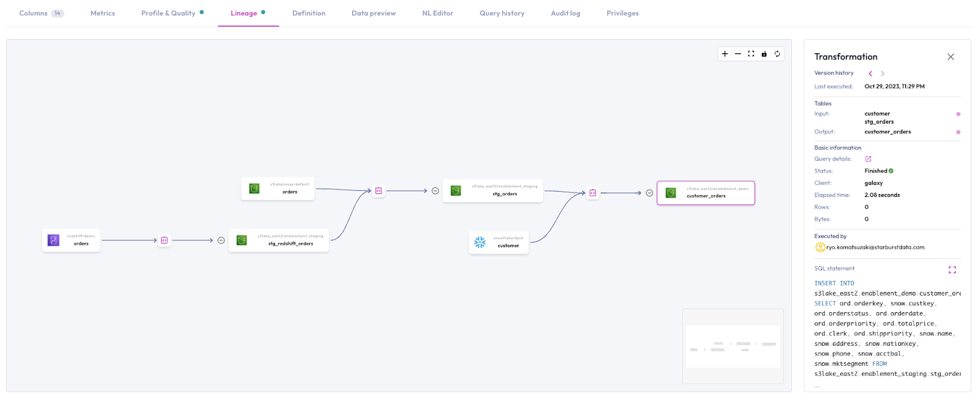Click the lineage minimap thumbnail
Viewport: 980px width, 399px height.
(733, 346)
